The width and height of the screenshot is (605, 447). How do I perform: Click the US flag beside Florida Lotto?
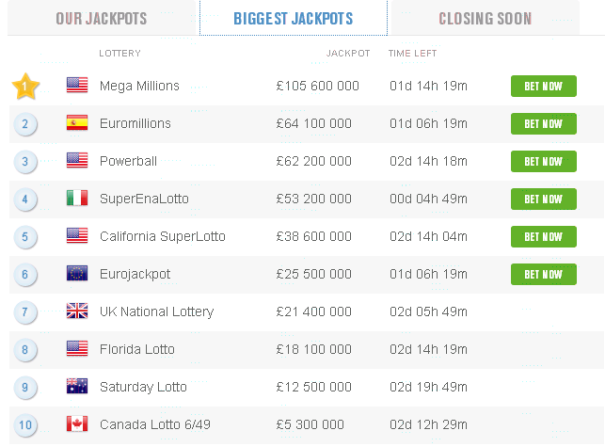(77, 349)
